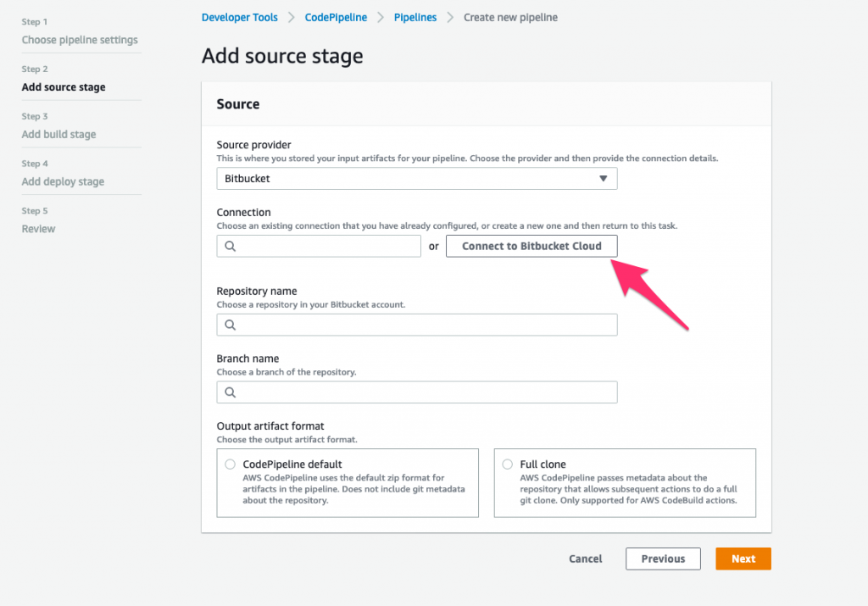Screen dimensions: 868x606
Task: Click the search icon in the Connection field
Action: click(230, 246)
